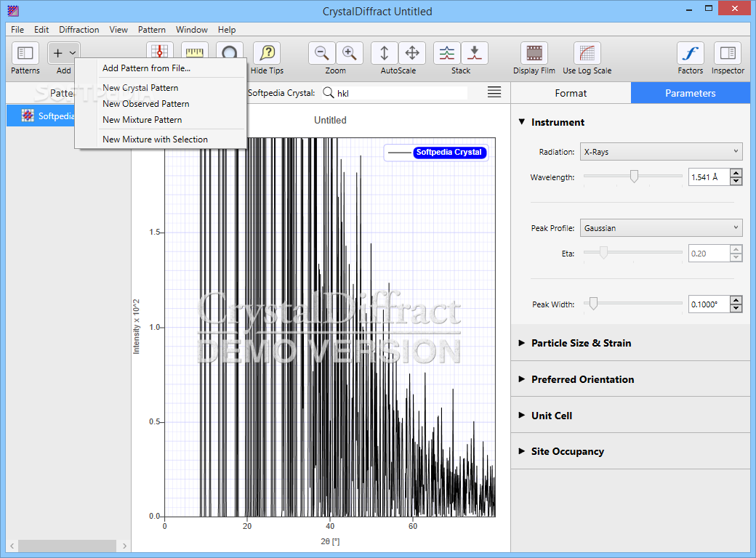Screen dimensions: 756x558
Task: Open the Inspector panel icon
Action: [x=728, y=54]
